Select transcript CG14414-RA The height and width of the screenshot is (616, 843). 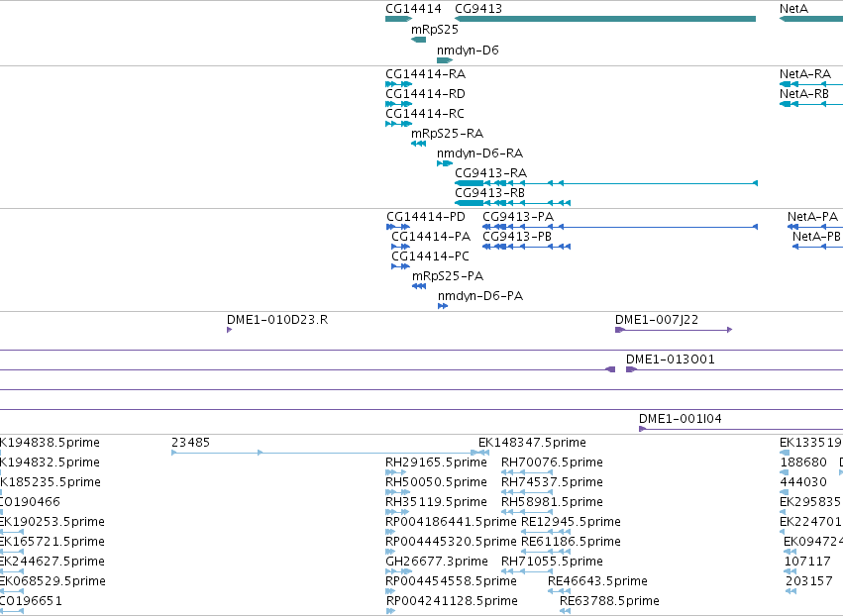425,73
